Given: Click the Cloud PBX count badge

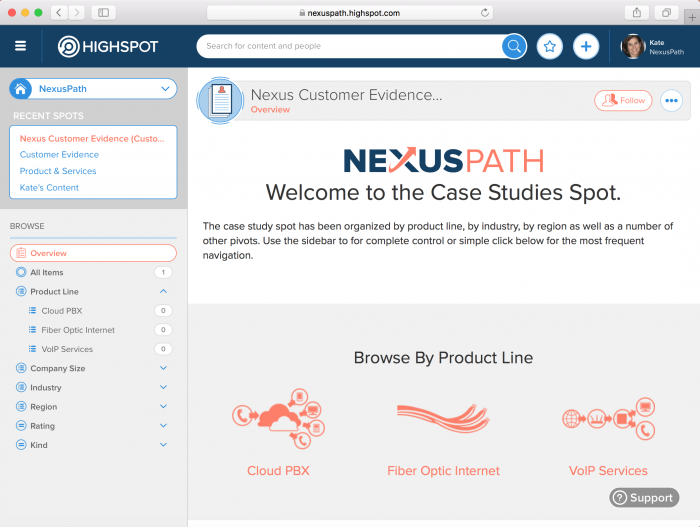Looking at the screenshot, I should tap(163, 310).
